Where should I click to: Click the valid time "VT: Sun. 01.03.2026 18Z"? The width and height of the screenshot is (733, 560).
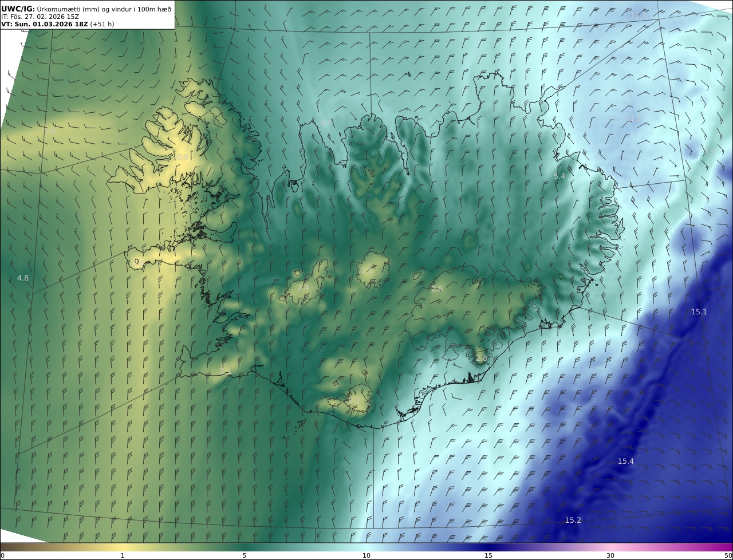coord(45,25)
